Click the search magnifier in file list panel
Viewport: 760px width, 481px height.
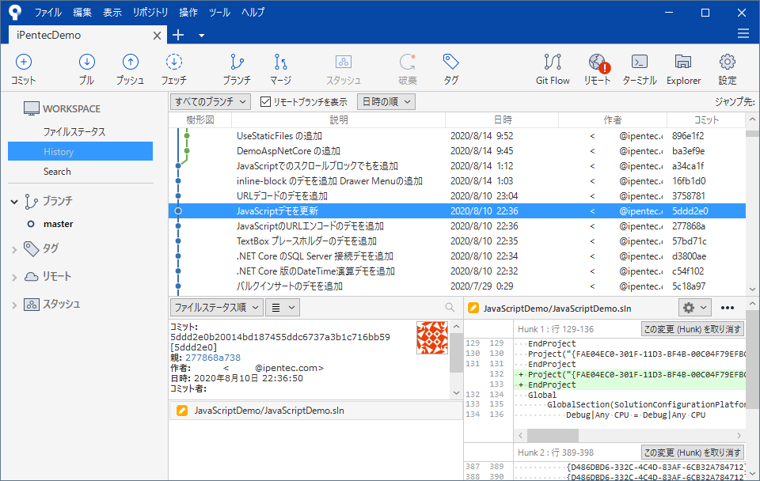coord(450,307)
